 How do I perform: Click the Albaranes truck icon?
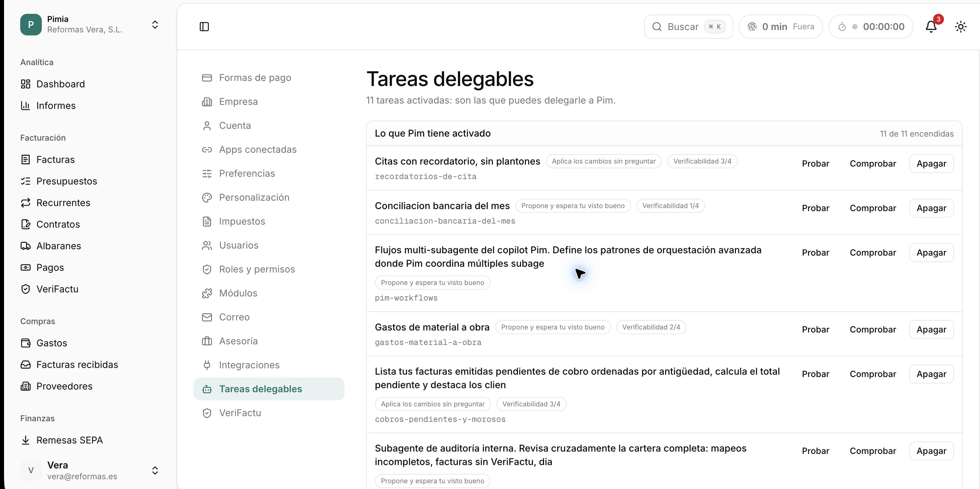pyautogui.click(x=26, y=246)
